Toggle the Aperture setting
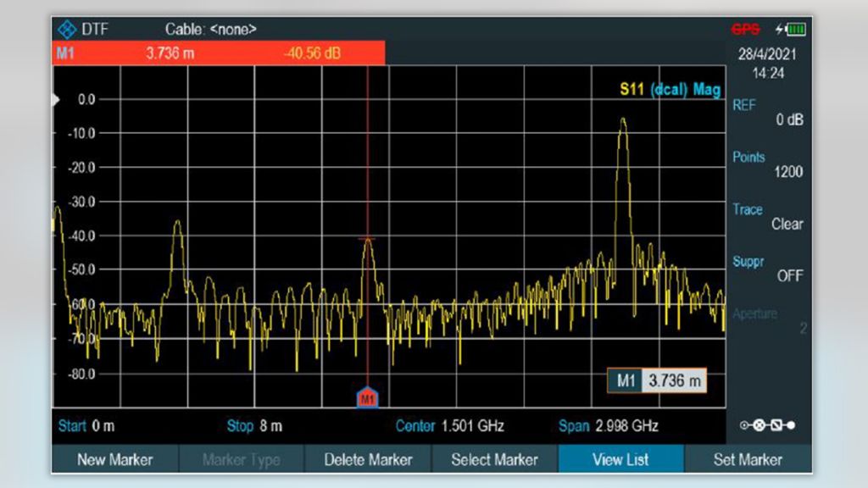 pos(766,320)
